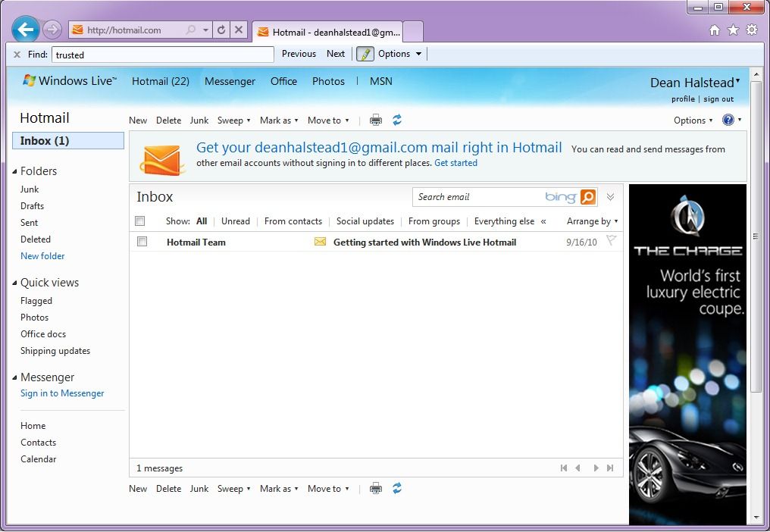This screenshot has height=532, width=770.
Task: Toggle the select-all messages checkbox
Action: tap(141, 221)
